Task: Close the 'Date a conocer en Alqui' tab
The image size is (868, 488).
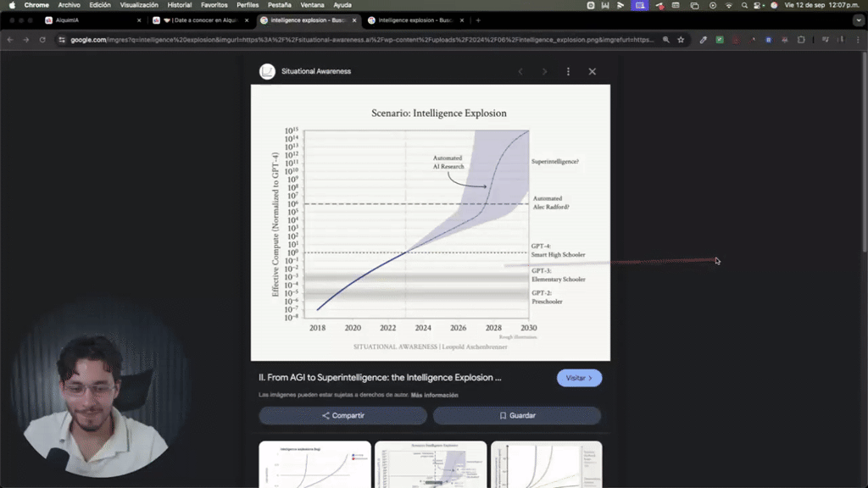Action: 247,20
